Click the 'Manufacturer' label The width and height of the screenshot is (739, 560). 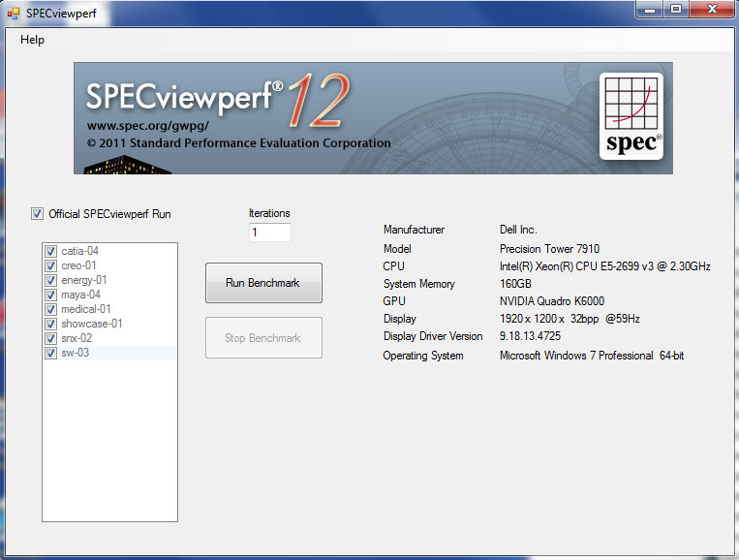(x=414, y=230)
